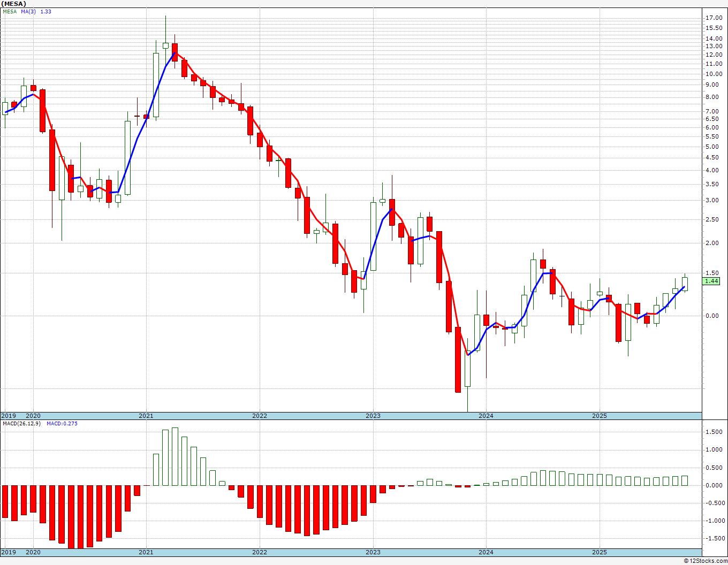The height and width of the screenshot is (565, 728).
Task: Click 2022 on the MACD panel time axis
Action: coord(260,552)
